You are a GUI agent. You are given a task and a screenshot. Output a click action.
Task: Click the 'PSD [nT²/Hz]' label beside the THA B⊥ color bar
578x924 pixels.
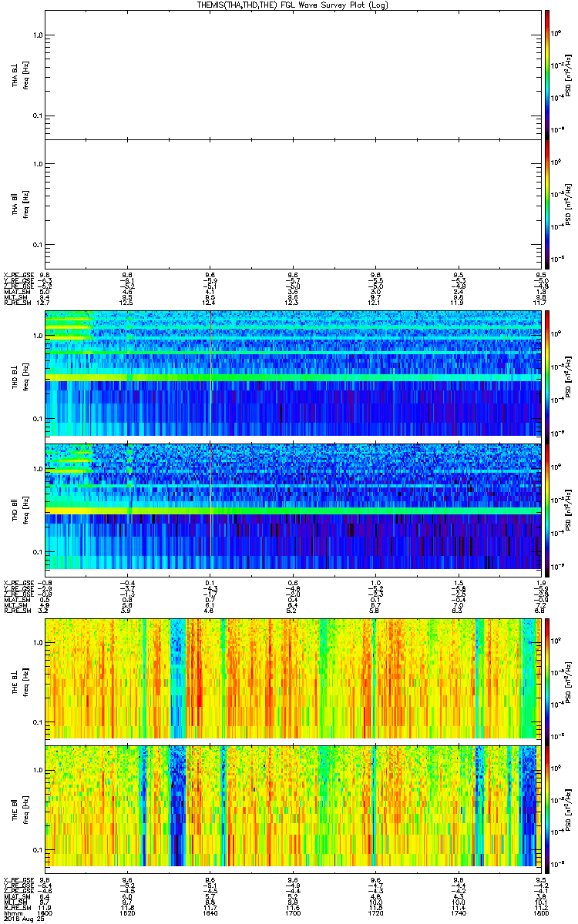[569, 74]
